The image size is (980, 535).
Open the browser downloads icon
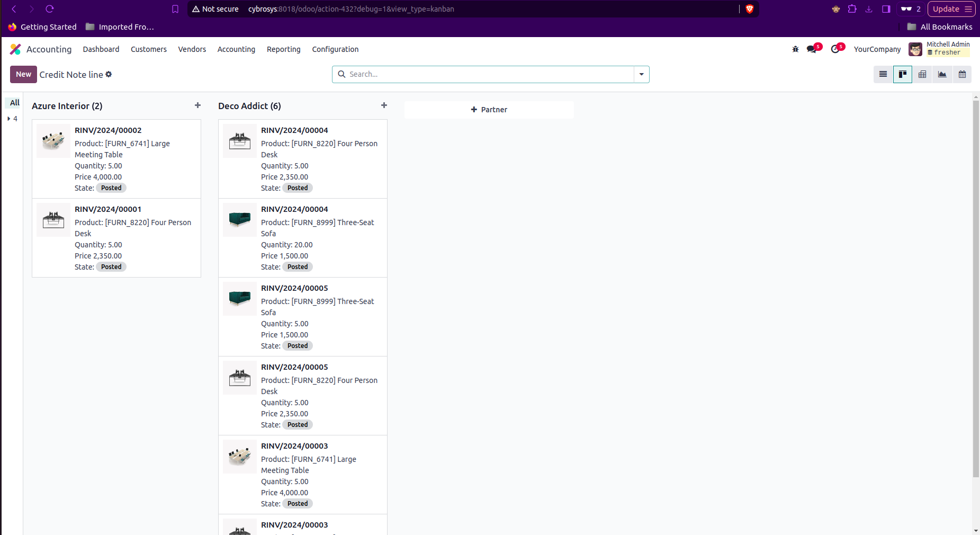pos(869,9)
